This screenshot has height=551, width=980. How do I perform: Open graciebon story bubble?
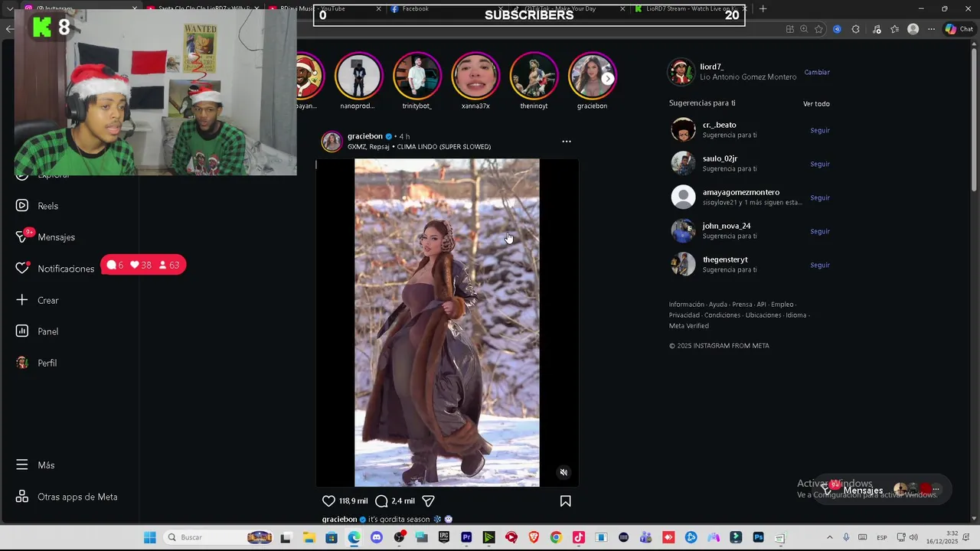tap(592, 77)
